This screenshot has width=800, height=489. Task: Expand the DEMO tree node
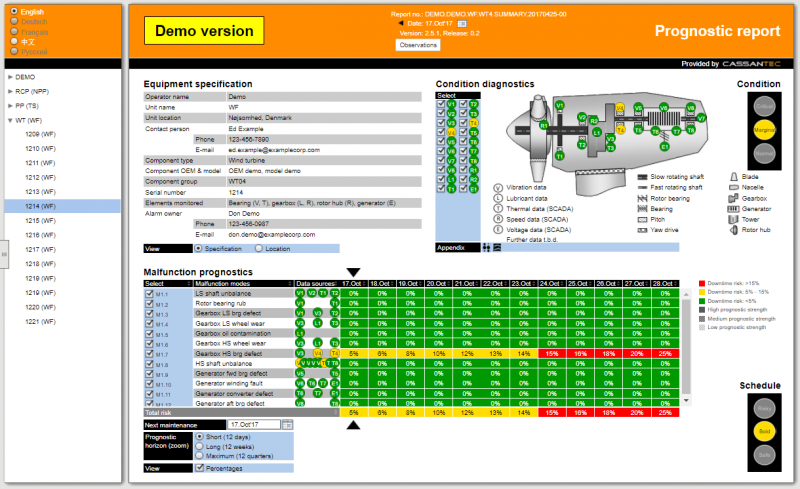(x=11, y=76)
